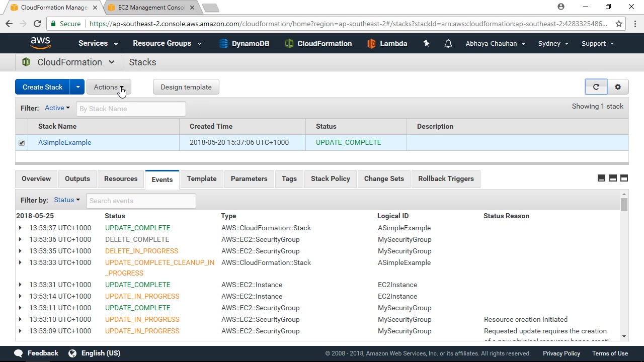The height and width of the screenshot is (362, 644).
Task: Click the Design template button
Action: click(x=186, y=87)
